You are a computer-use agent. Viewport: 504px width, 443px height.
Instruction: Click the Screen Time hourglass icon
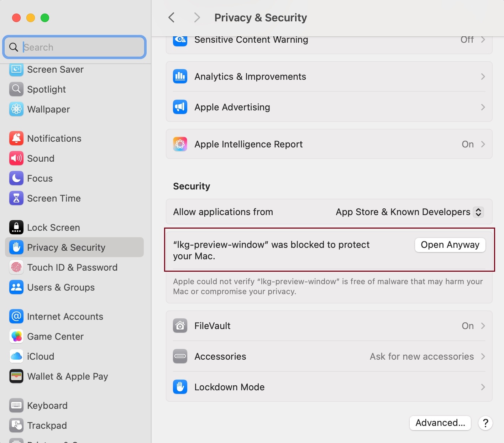point(16,198)
